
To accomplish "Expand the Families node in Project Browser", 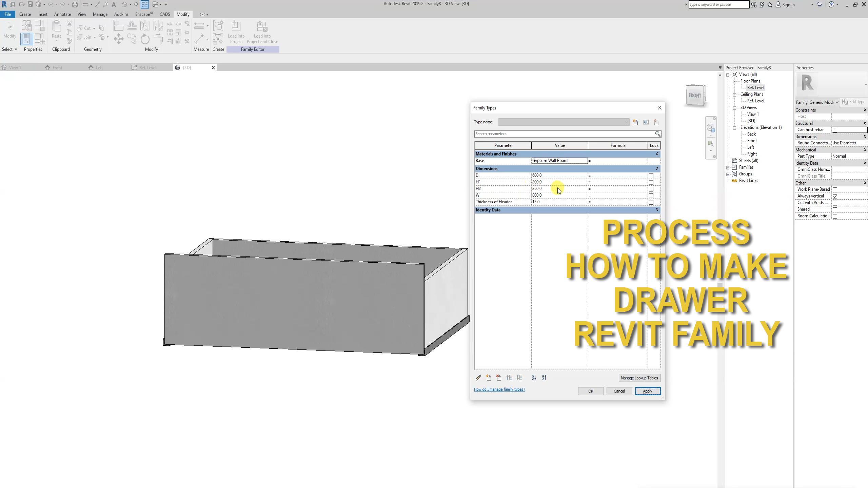I will click(728, 167).
